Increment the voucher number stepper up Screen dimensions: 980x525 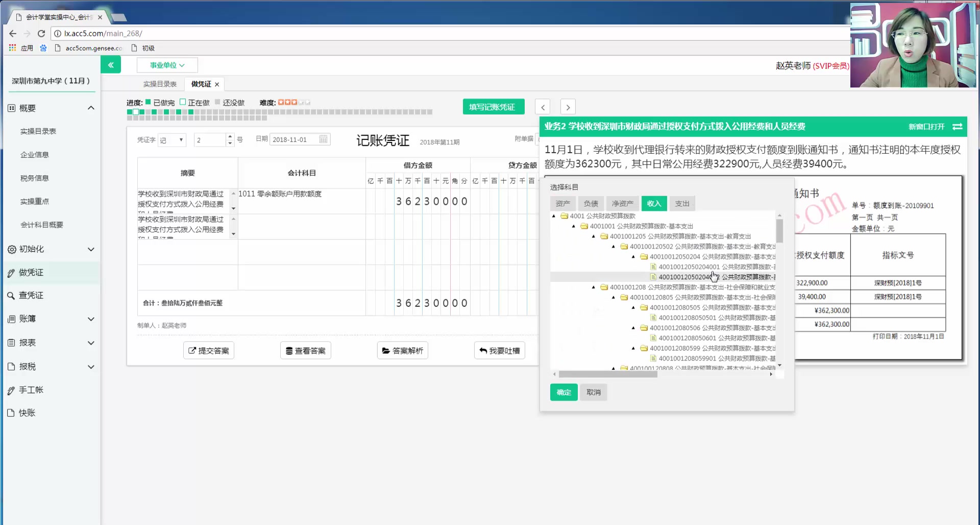230,136
